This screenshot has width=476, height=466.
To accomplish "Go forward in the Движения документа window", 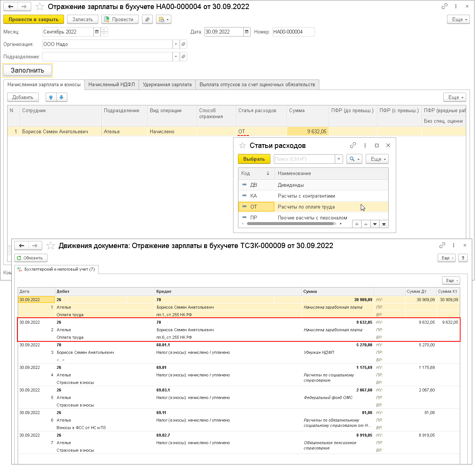I will pyautogui.click(x=35, y=246).
